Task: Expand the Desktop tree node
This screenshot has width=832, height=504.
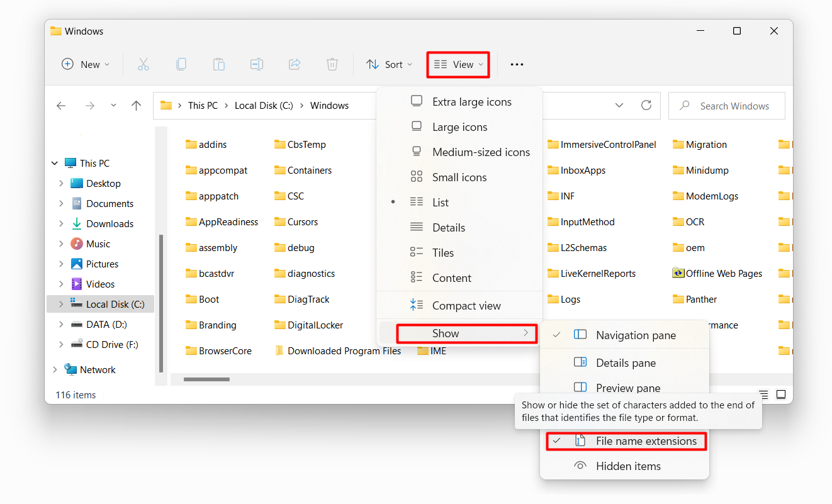Action: 61,183
